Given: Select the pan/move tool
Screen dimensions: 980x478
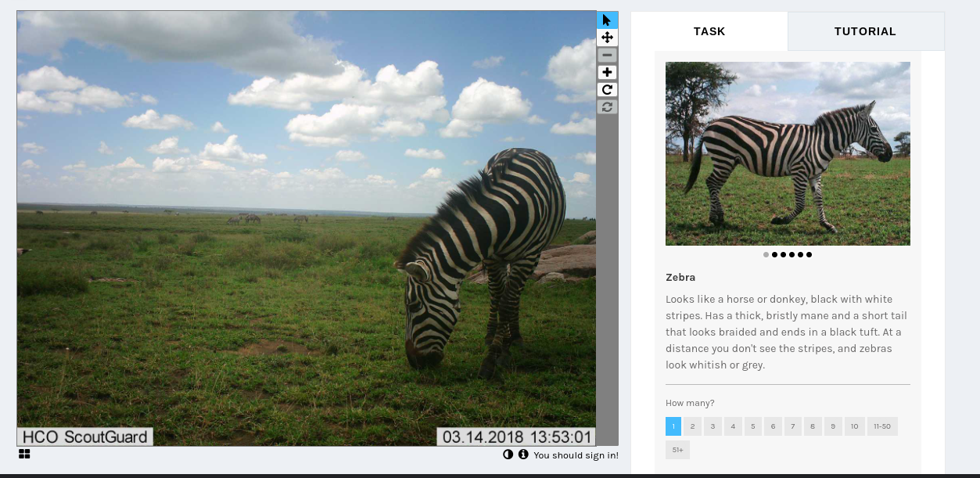Looking at the screenshot, I should 607,38.
